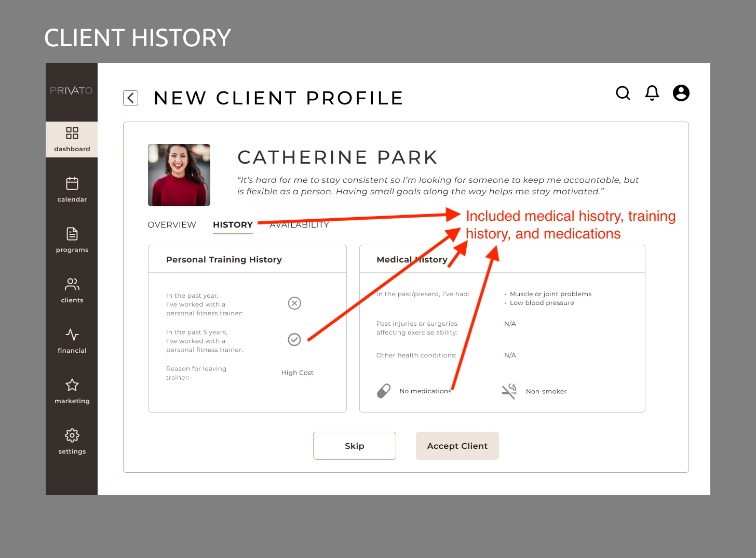Click the non-smoker icon
The image size is (756, 558).
click(x=509, y=391)
